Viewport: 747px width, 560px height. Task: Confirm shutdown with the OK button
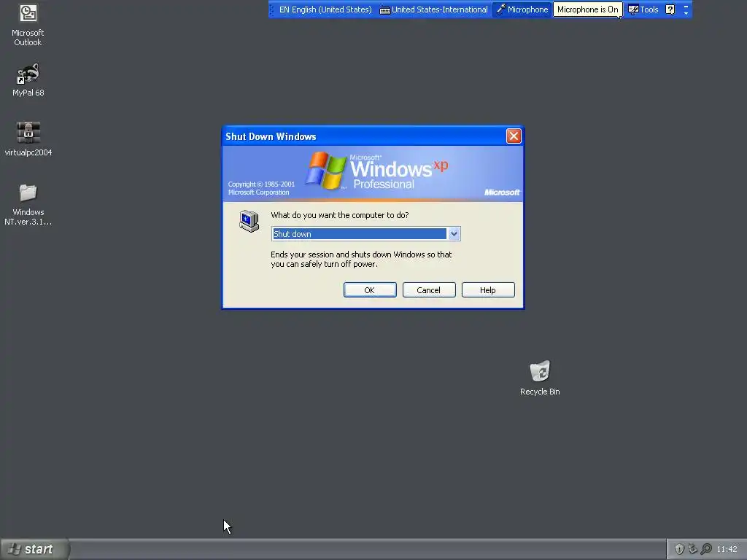pos(370,290)
